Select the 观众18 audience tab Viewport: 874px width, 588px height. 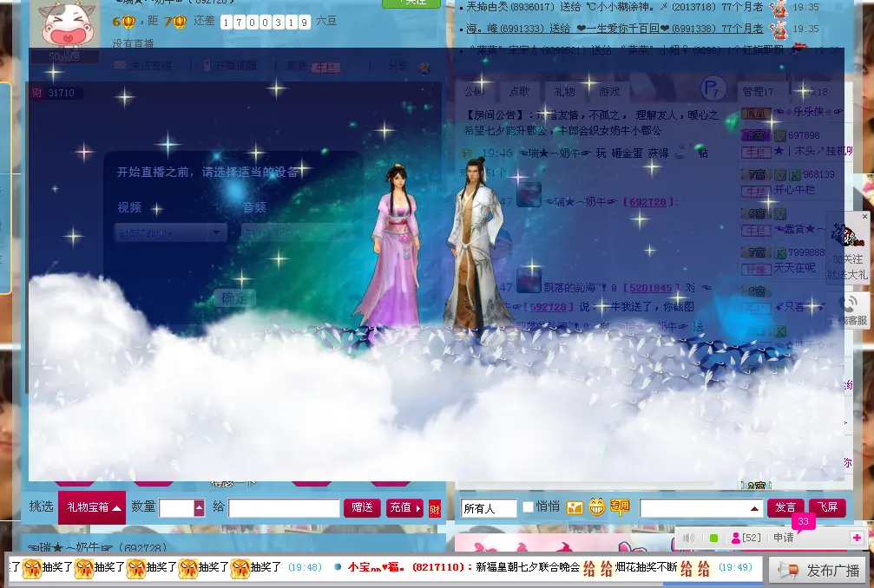click(x=812, y=92)
